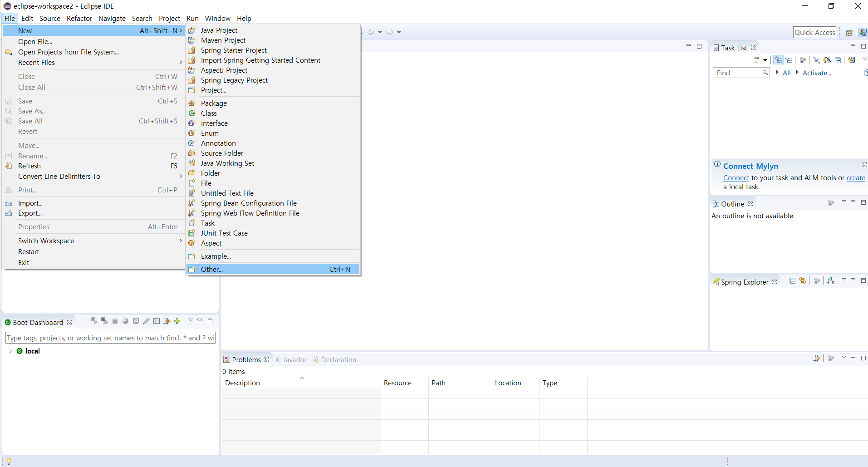868x467 pixels.
Task: Click the Debug app icon in Boot Dashboard
Action: [x=104, y=321]
